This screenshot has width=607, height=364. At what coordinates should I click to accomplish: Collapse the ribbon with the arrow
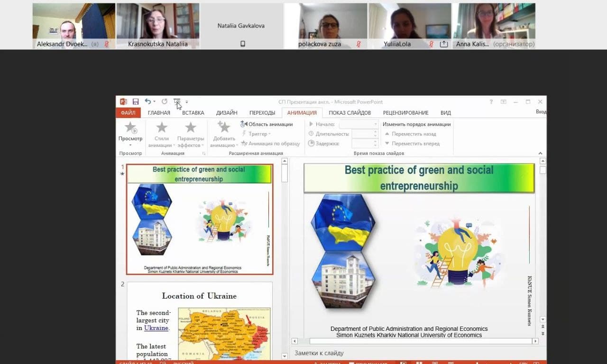click(540, 153)
